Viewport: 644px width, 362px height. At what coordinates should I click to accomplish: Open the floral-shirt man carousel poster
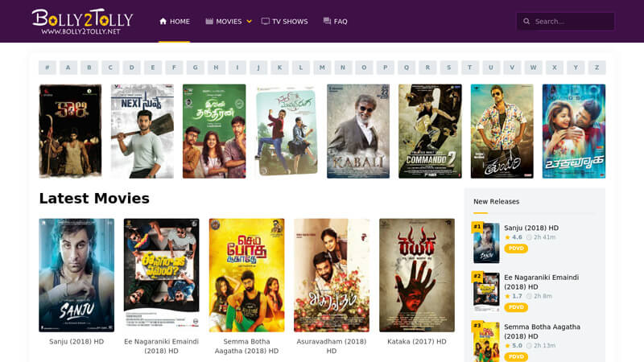pos(502,131)
